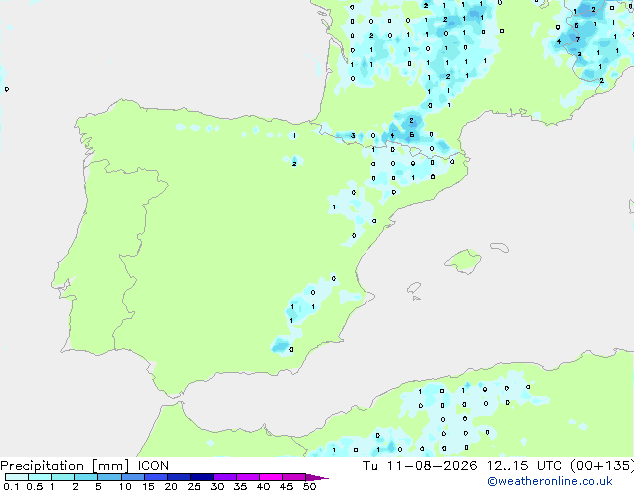Screen dimensions: 634x490
Task: Click the '10' legend scale label
Action: click(125, 486)
